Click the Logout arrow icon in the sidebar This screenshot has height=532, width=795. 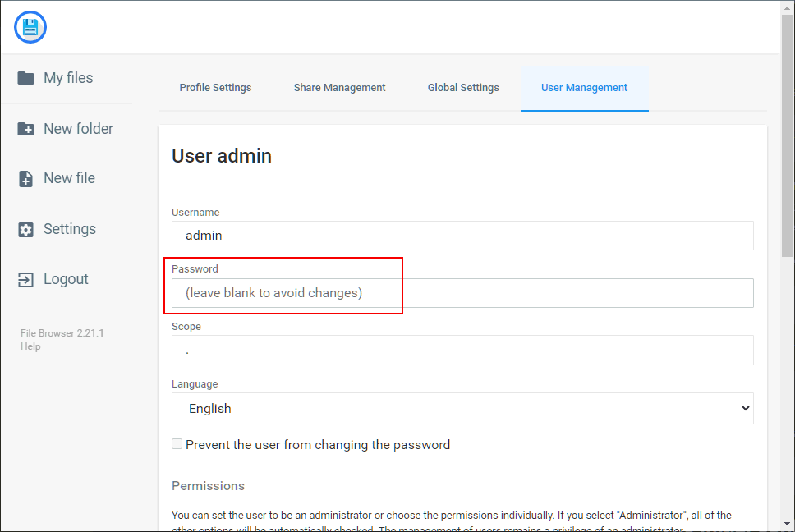tap(26, 280)
